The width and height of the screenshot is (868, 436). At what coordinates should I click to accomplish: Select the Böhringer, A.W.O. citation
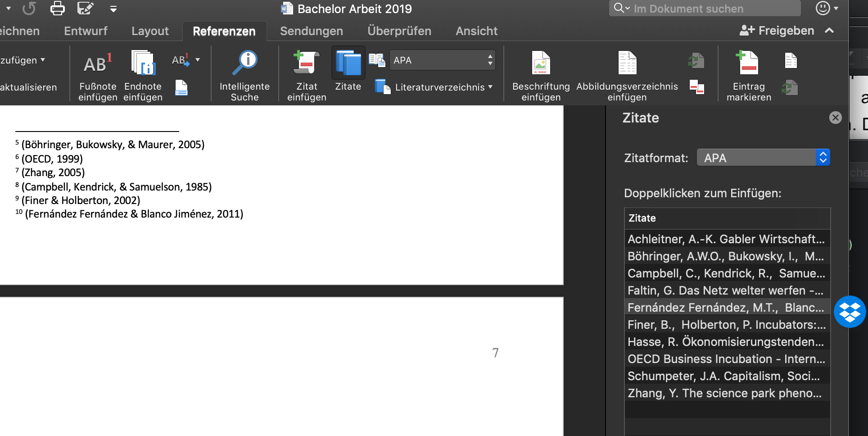727,256
